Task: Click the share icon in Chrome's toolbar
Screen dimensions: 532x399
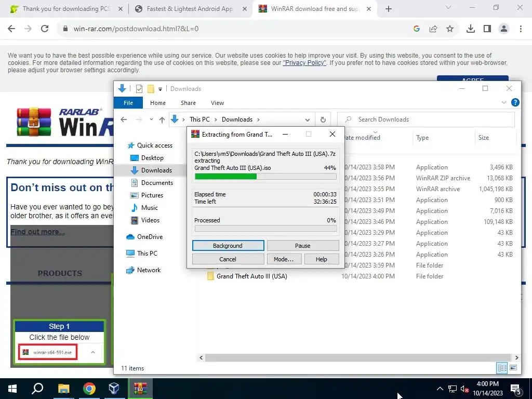Action: (433, 29)
